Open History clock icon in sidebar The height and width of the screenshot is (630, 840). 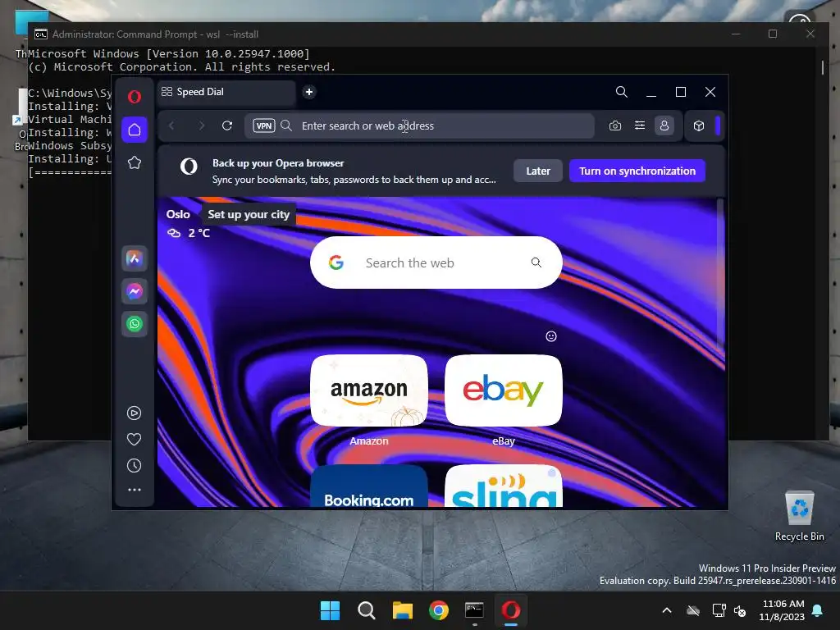(x=134, y=466)
